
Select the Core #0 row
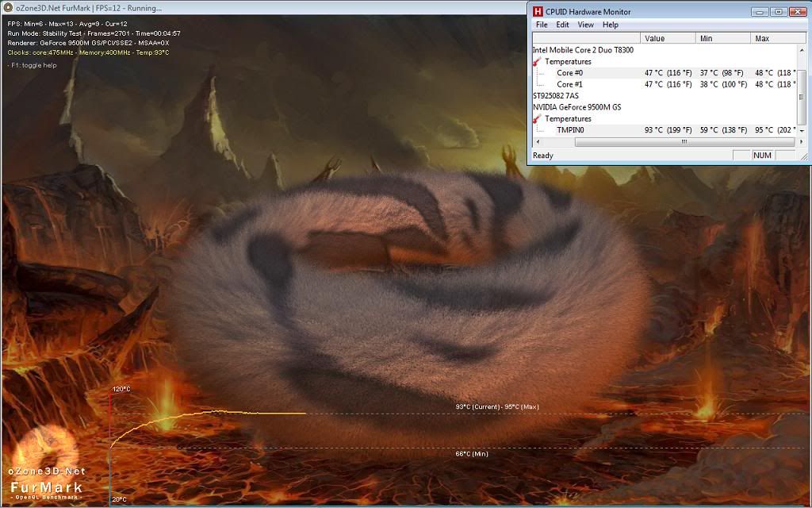[665, 72]
